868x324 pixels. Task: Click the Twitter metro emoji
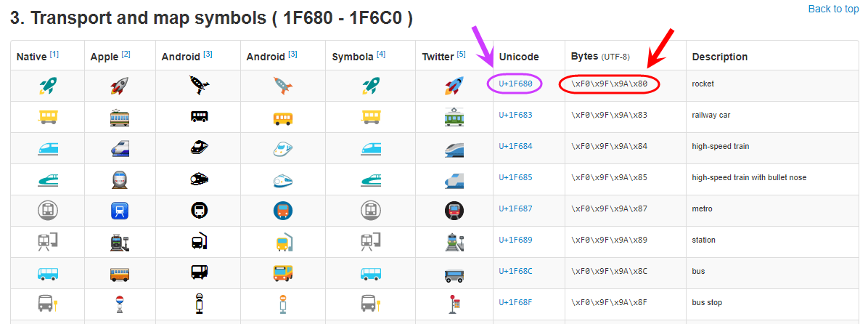point(454,211)
